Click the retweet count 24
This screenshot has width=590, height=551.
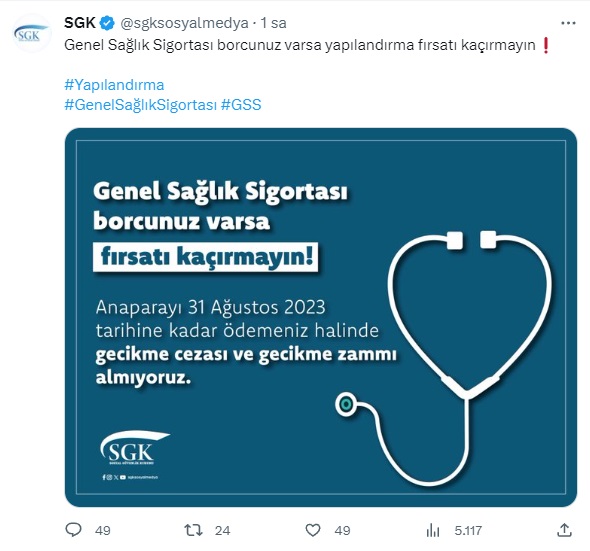click(x=222, y=531)
